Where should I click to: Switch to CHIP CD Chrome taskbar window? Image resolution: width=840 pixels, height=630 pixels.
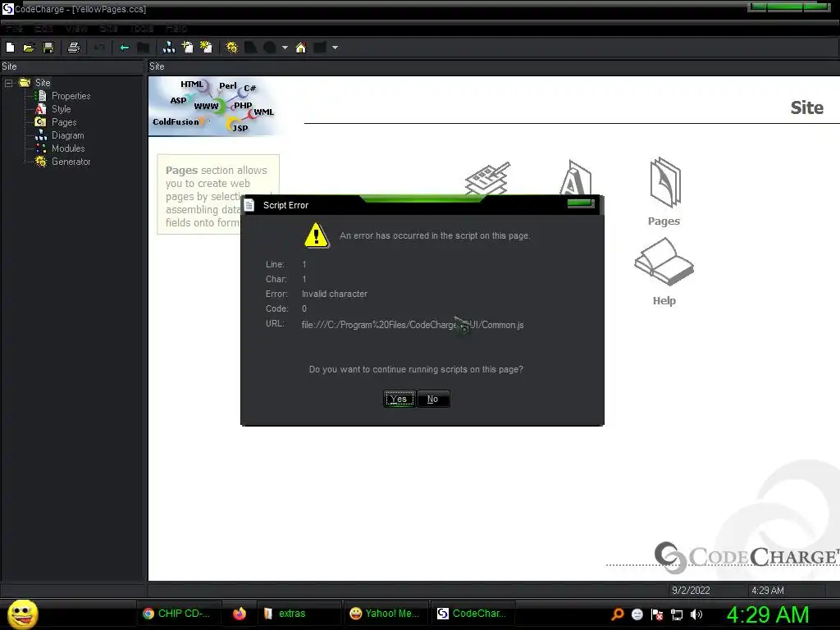pyautogui.click(x=177, y=614)
